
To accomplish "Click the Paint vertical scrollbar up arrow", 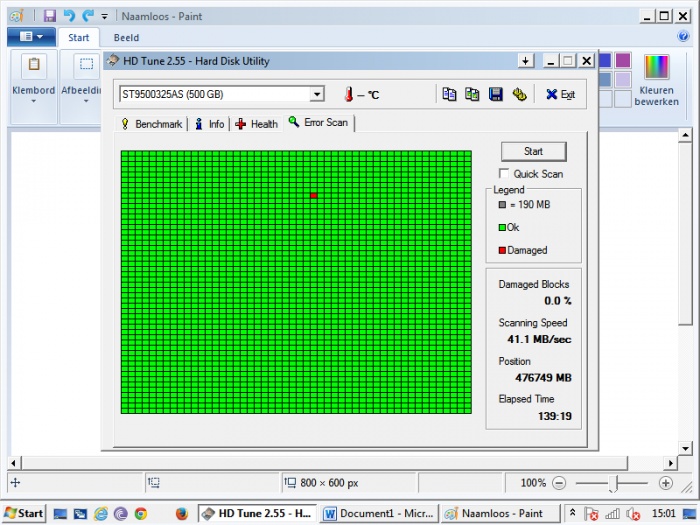I will 685,135.
